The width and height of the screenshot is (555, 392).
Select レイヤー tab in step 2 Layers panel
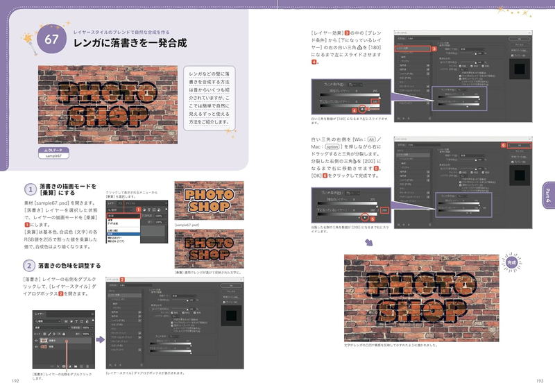[x=39, y=314]
